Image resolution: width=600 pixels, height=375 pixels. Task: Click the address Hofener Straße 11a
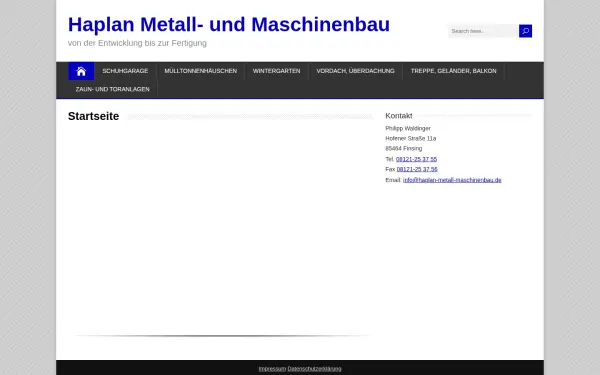pos(411,138)
